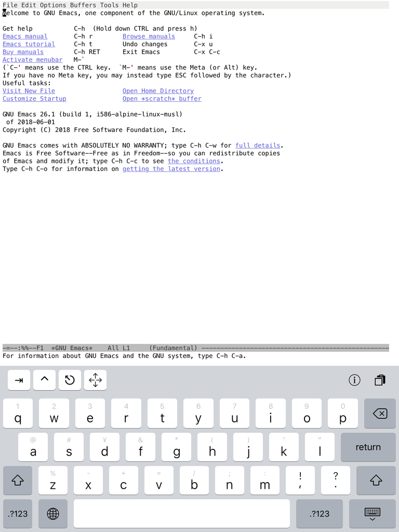399x532 pixels.
Task: Follow the Emacs manual link
Action: point(25,36)
